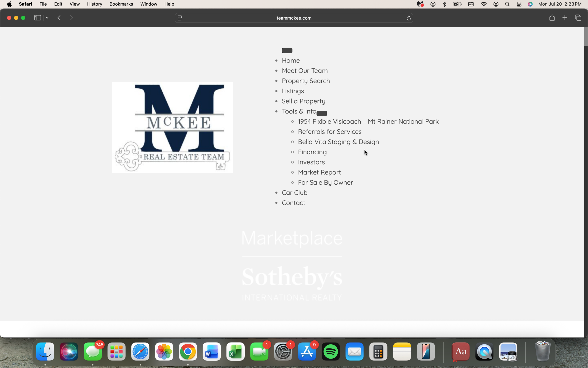
Task: Go back to previous page
Action: [x=59, y=18]
